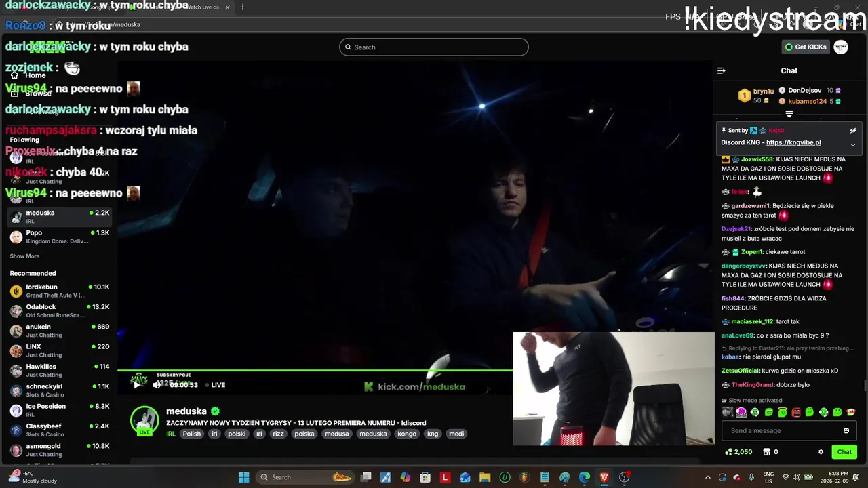
Task: Hide the pinned Discord KNG message
Action: click(x=853, y=131)
